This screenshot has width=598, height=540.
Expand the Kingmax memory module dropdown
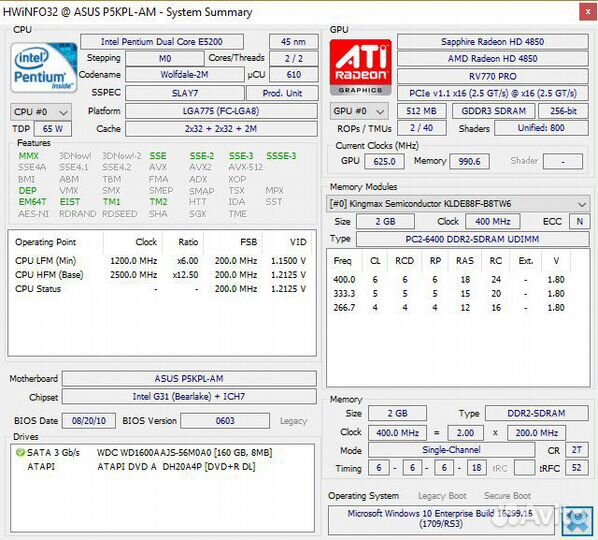(458, 204)
